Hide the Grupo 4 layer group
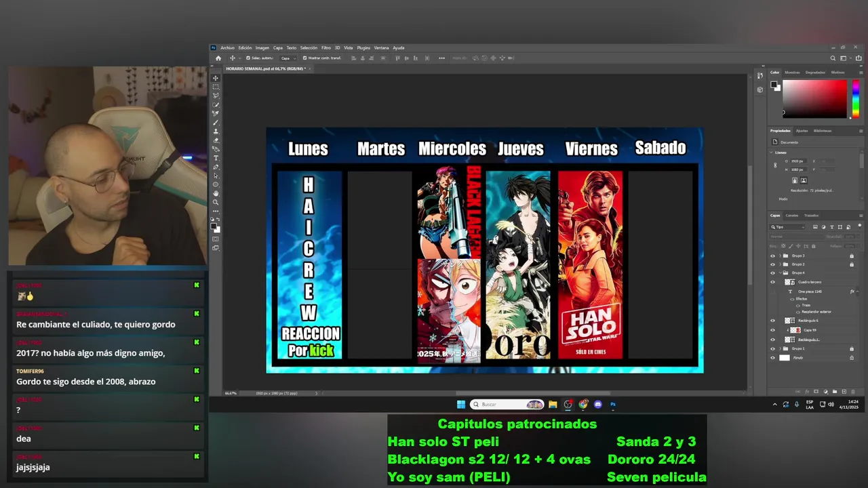This screenshot has width=868, height=488. click(773, 272)
